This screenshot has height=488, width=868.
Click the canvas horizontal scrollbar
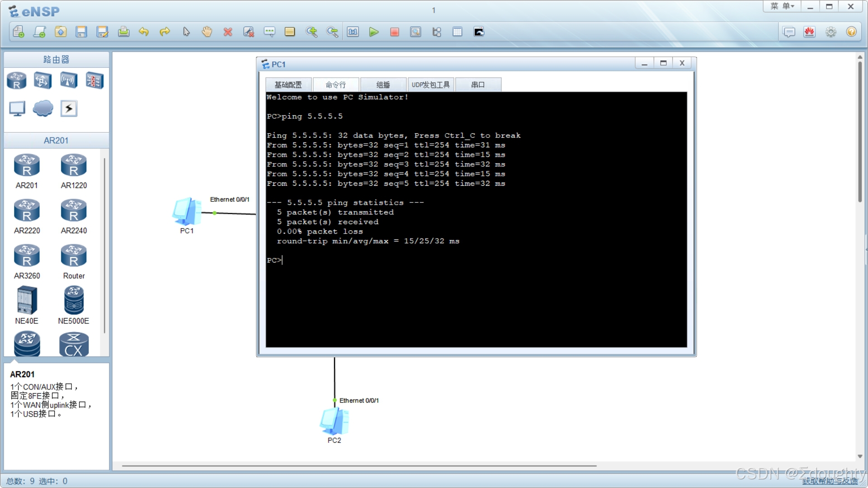pos(359,465)
